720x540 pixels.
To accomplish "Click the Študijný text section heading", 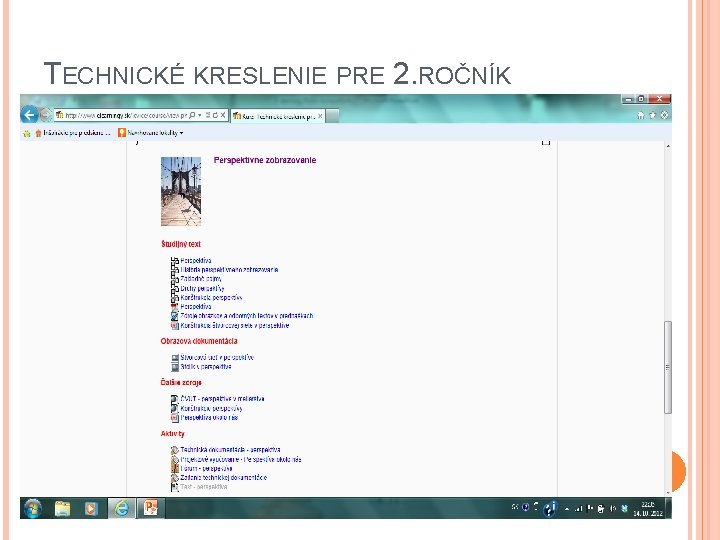I will pos(181,244).
